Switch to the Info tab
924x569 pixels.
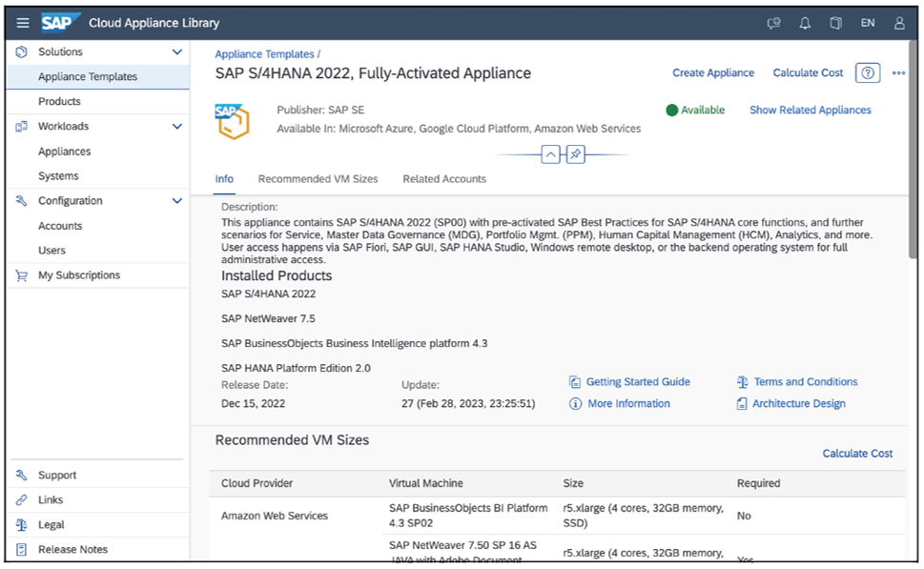(x=224, y=179)
